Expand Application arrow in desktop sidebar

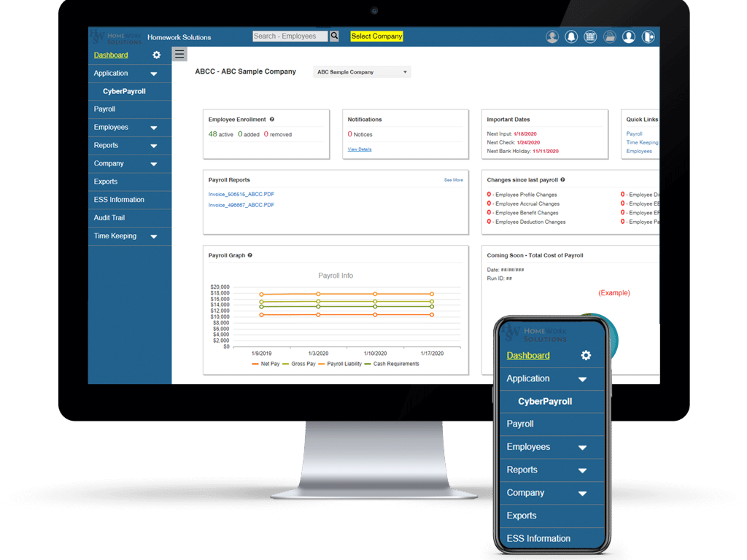tap(153, 74)
